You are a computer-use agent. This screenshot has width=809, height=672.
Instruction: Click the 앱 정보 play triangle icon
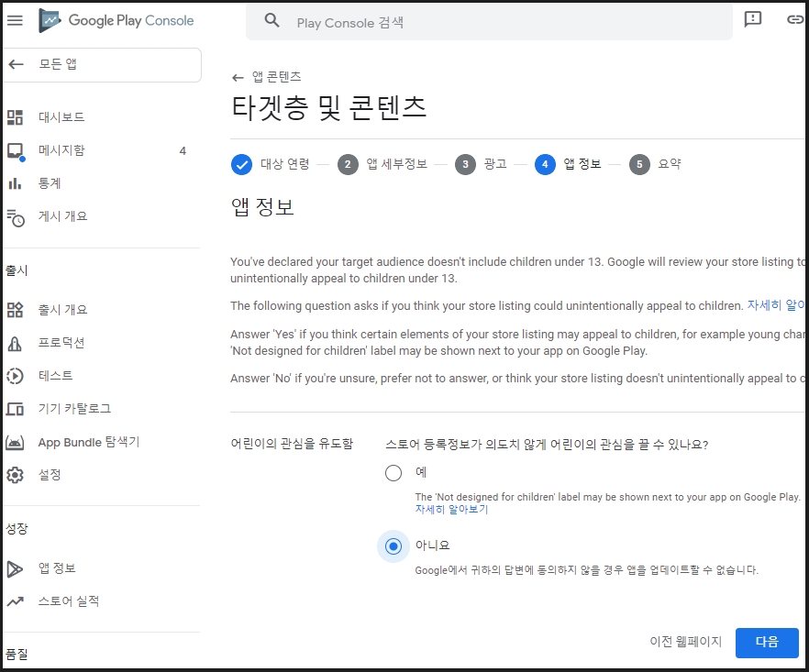click(15, 568)
